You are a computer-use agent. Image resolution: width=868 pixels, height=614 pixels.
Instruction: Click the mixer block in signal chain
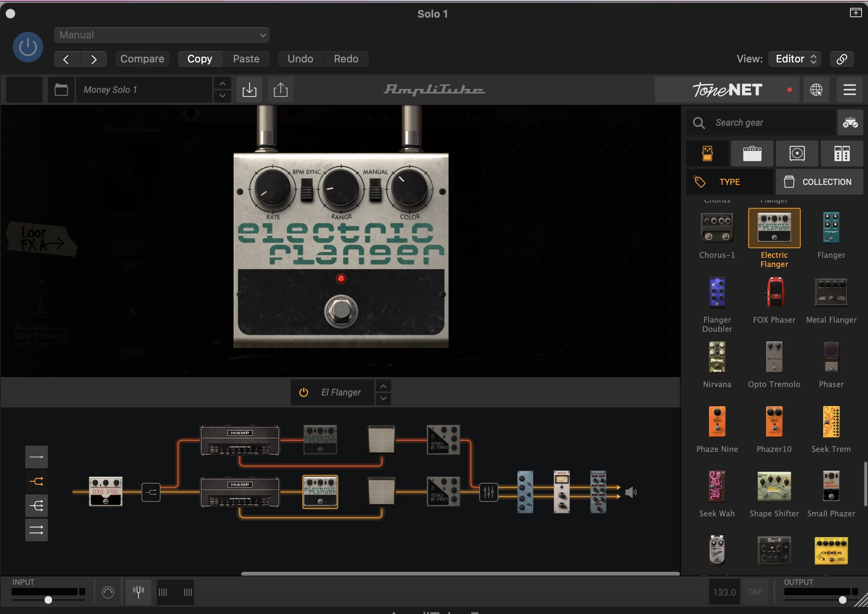(x=488, y=492)
